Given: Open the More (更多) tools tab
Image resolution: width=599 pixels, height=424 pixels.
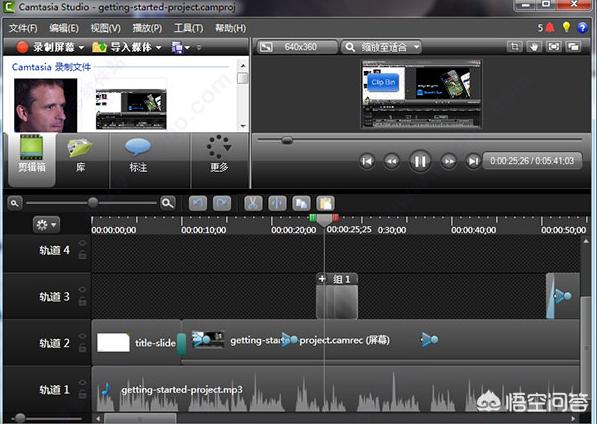Looking at the screenshot, I should pyautogui.click(x=219, y=160).
